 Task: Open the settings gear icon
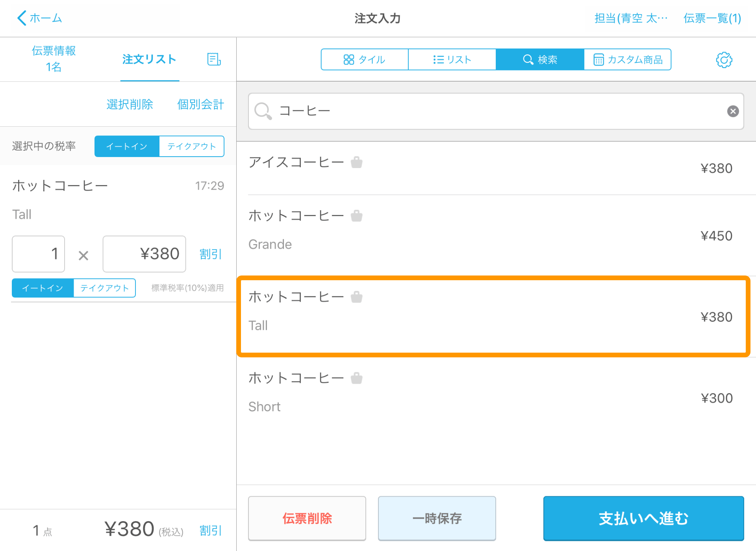point(724,59)
